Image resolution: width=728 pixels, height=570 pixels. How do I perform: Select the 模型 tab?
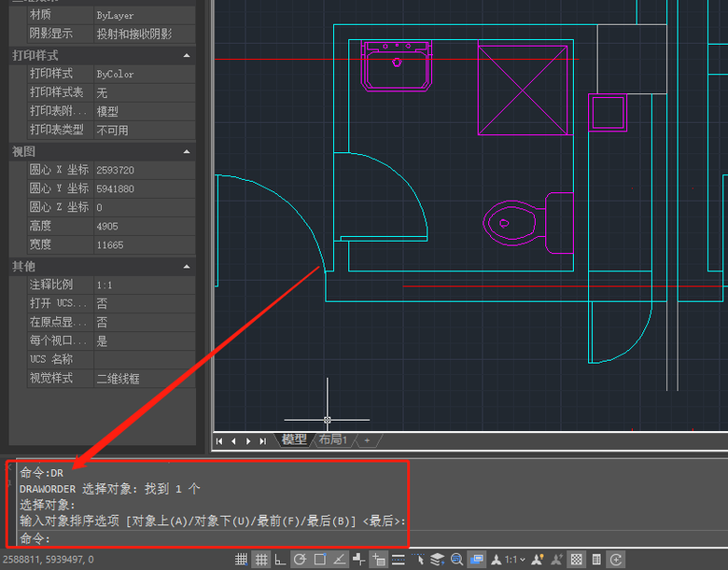pyautogui.click(x=294, y=440)
